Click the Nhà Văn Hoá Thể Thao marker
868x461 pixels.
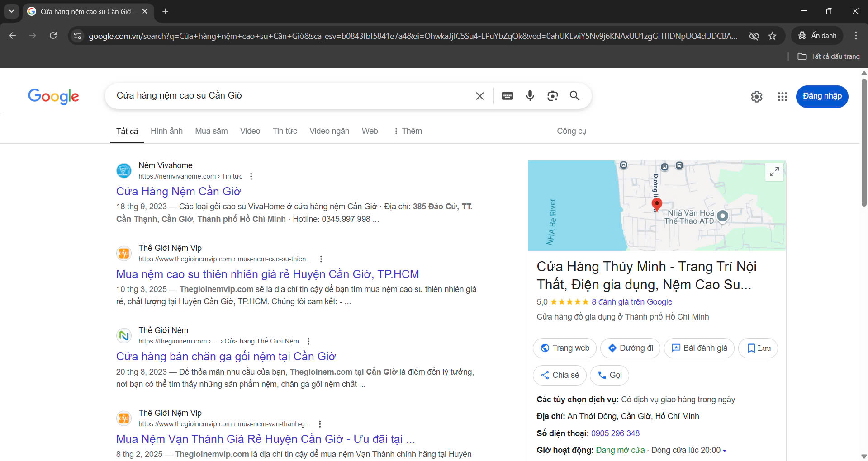click(723, 216)
